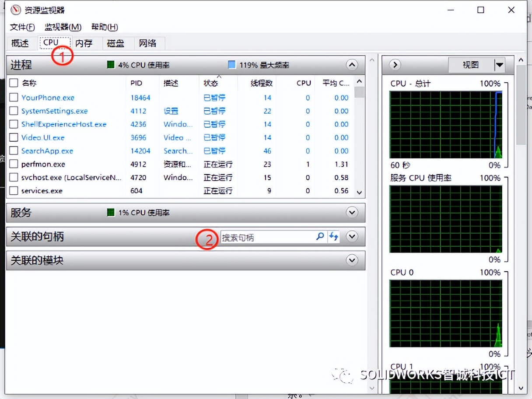Toggle the select-all checkbox beside 名称
Viewport: 532px width, 399px height.
pos(14,83)
